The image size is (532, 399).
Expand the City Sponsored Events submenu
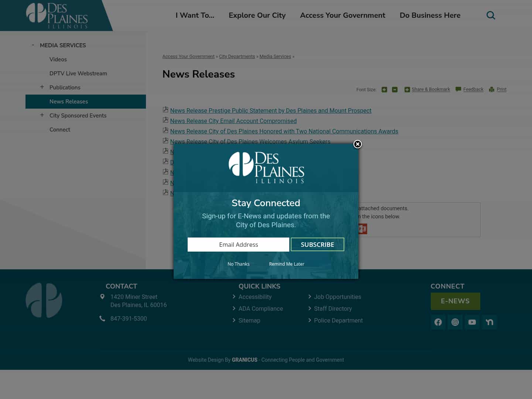(x=42, y=115)
